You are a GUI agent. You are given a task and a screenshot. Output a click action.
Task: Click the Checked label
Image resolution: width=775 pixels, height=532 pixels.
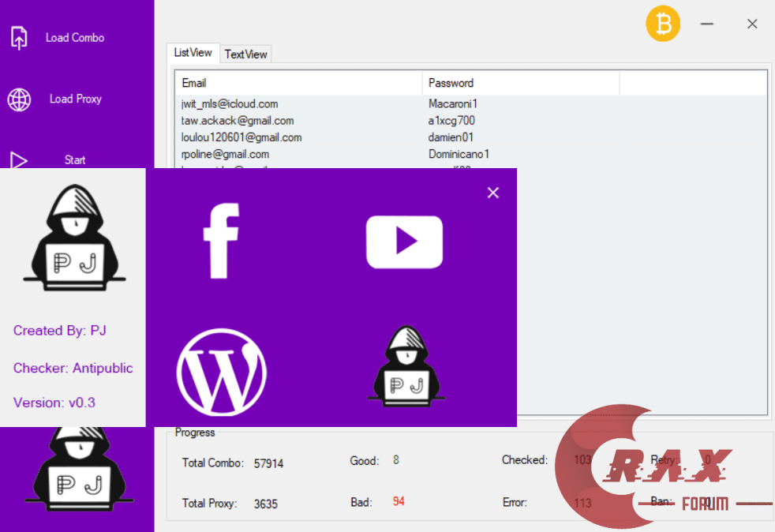525,460
